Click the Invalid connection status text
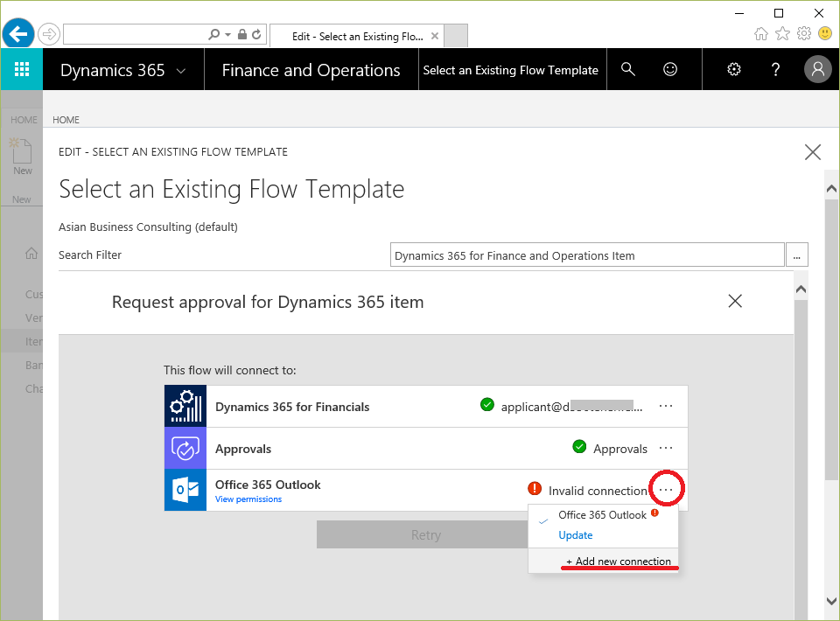 point(598,491)
